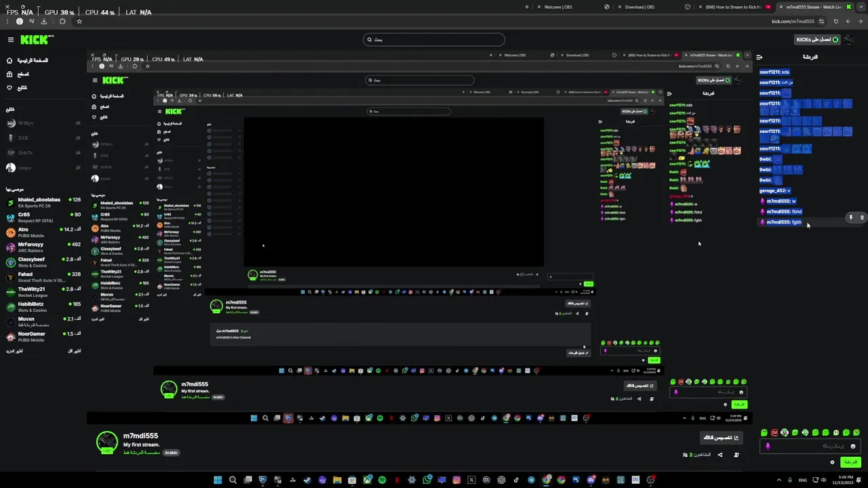Expand the recommended list with Show more
Screen dimensions: 868x488
pos(14,351)
